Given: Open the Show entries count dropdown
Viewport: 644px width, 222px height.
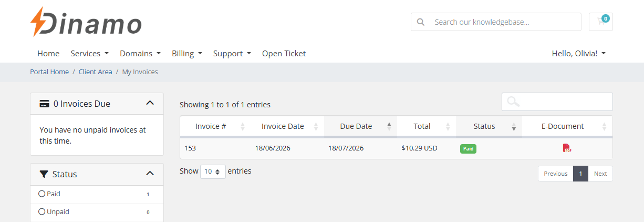Looking at the screenshot, I should (213, 171).
